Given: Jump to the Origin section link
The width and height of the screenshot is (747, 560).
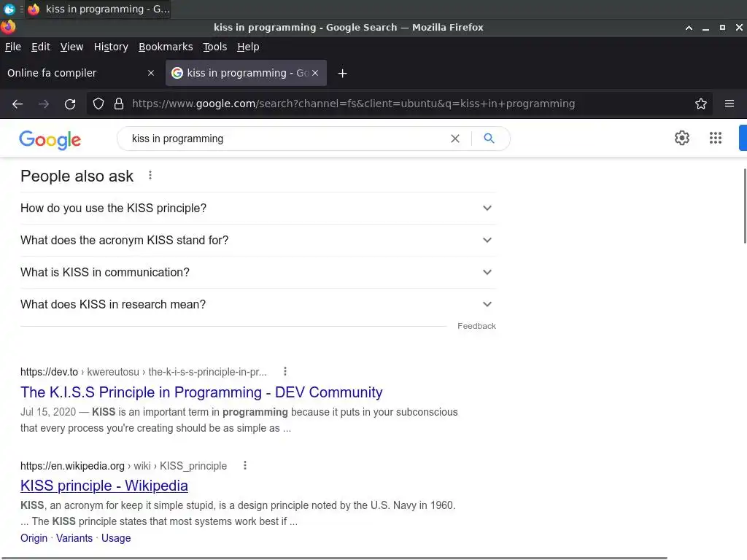Looking at the screenshot, I should coord(34,537).
